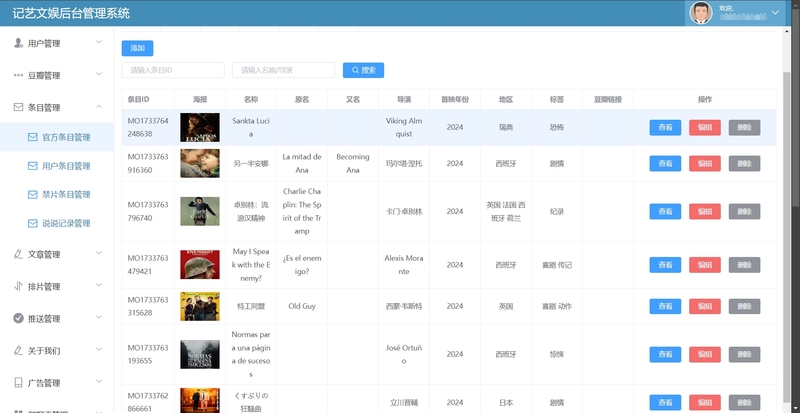
Task: Expand the 广告管理 menu chevron
Action: tap(99, 381)
